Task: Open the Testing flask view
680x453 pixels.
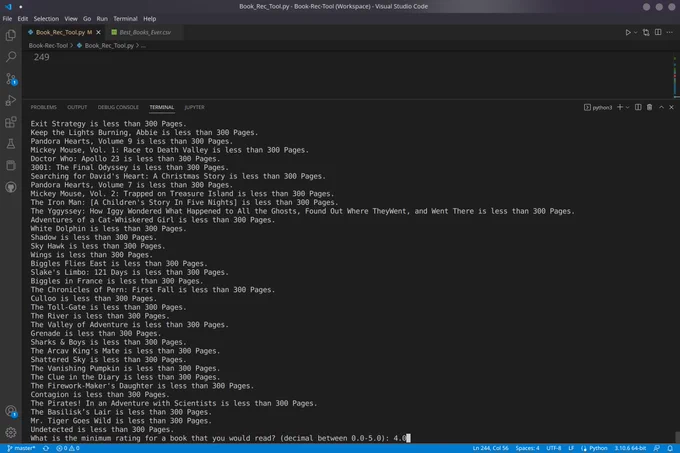Action: pyautogui.click(x=11, y=144)
